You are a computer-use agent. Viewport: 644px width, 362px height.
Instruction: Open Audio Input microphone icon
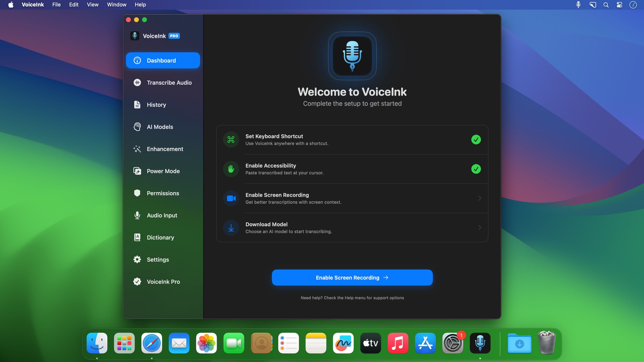point(137,215)
